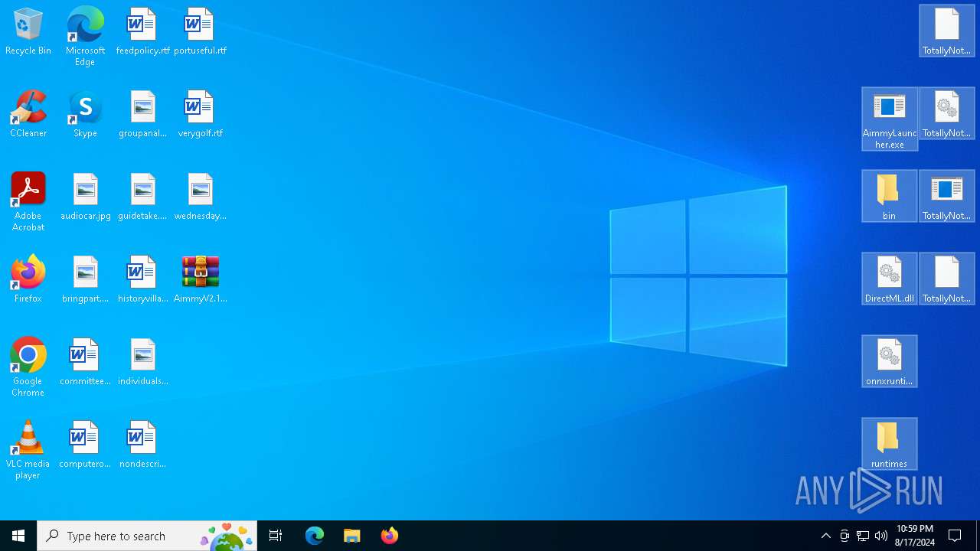Select the bringpart... image file

pyautogui.click(x=85, y=280)
